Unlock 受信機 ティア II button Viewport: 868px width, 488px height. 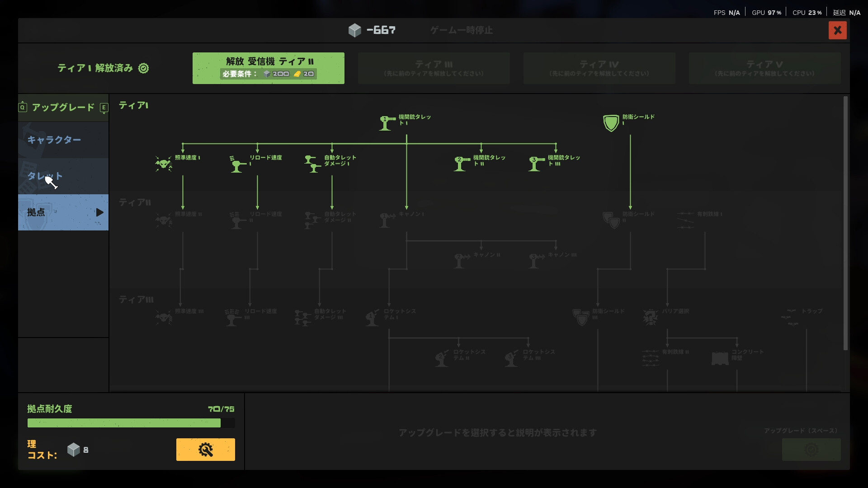pos(269,68)
